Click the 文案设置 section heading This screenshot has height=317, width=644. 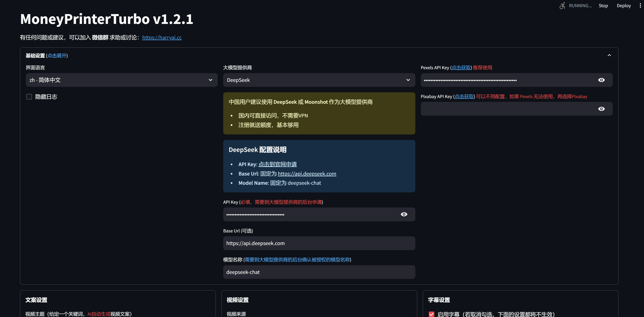coord(36,300)
